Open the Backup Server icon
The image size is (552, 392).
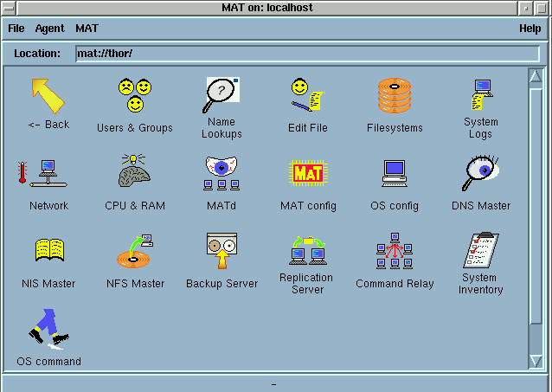[221, 251]
